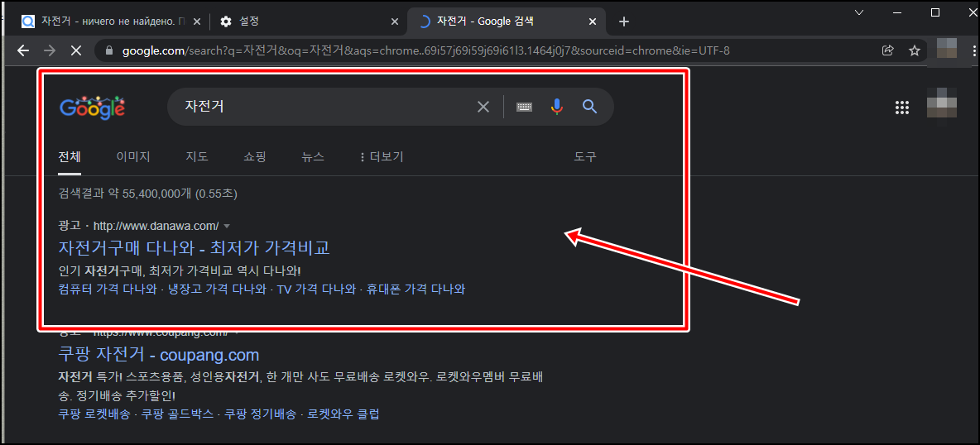The image size is (980, 445).
Task: Open 자전거구매 다나와 - 최저가 가격비교 link
Action: click(195, 248)
